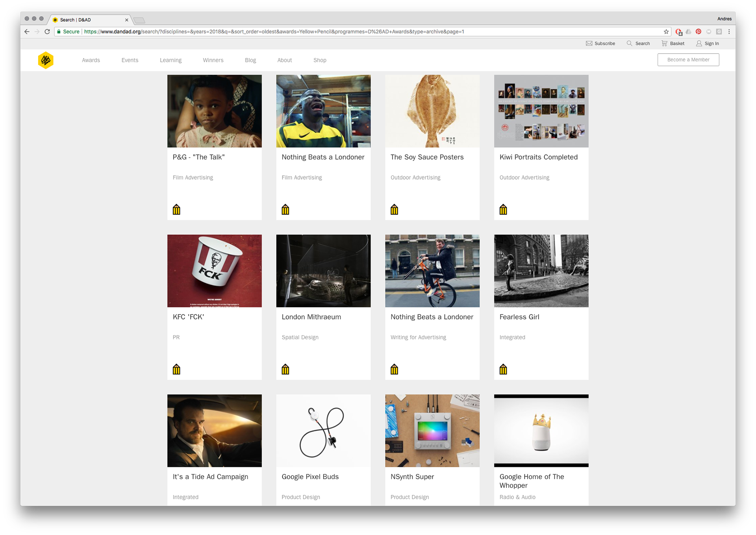Viewport: 756px width, 535px height.
Task: Click the Pinterest extension icon
Action: [698, 32]
